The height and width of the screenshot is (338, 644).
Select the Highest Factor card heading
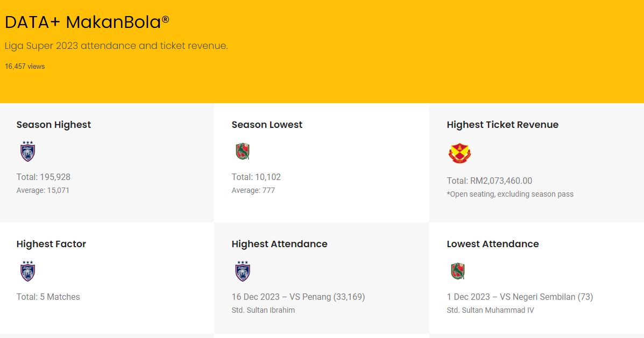click(x=51, y=244)
